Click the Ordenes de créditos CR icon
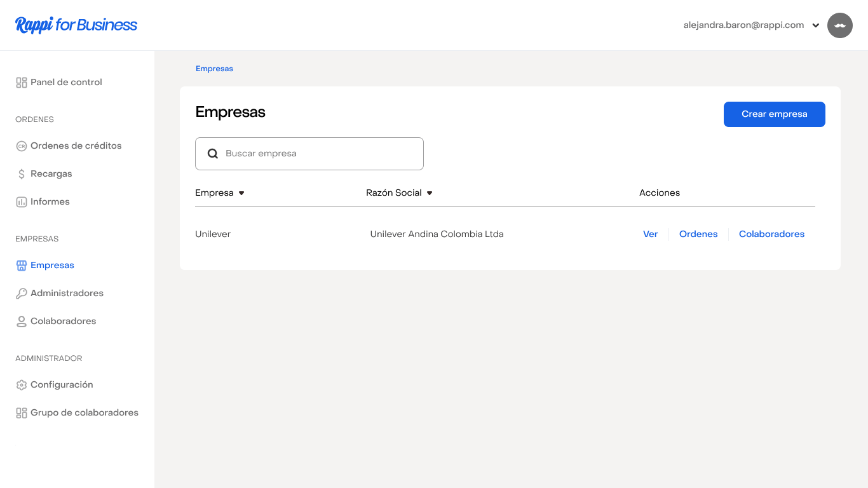 22,146
